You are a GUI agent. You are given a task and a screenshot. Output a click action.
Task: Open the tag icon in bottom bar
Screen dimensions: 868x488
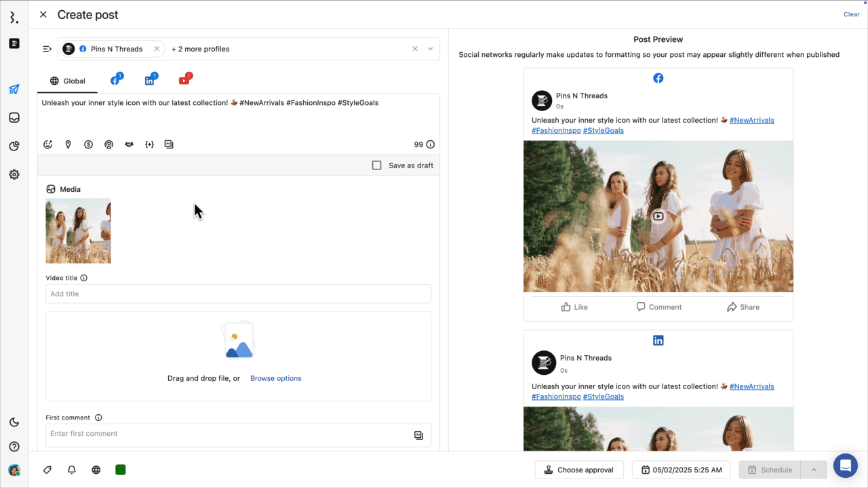(x=47, y=470)
